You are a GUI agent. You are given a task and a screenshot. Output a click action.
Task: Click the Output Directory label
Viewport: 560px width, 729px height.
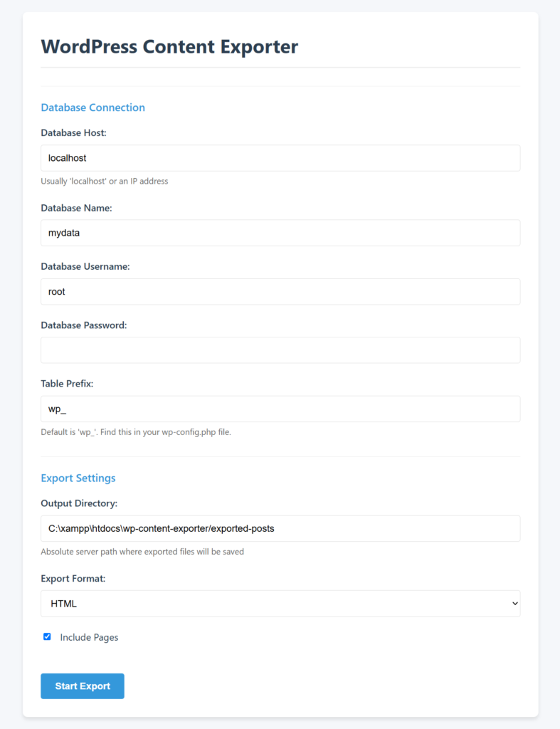point(79,503)
